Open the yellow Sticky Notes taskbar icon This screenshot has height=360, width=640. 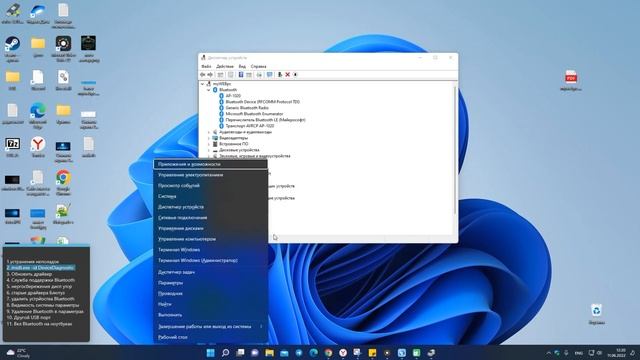pos(372,353)
